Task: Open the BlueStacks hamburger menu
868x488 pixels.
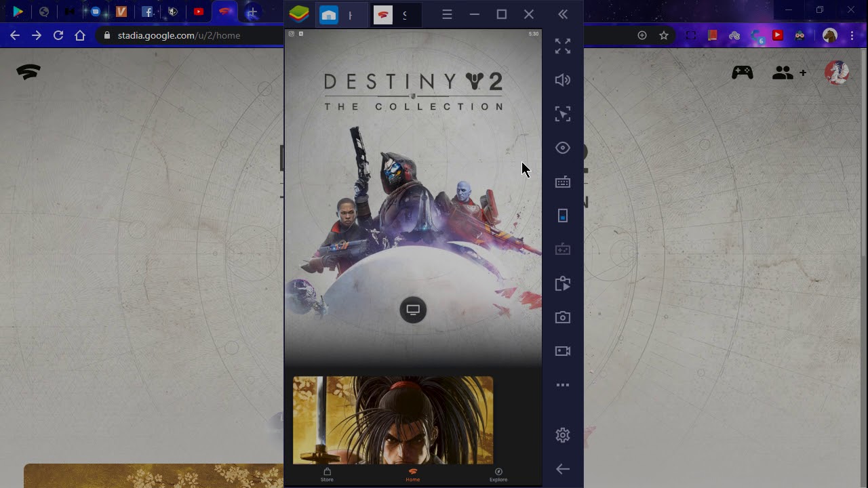Action: tap(447, 14)
